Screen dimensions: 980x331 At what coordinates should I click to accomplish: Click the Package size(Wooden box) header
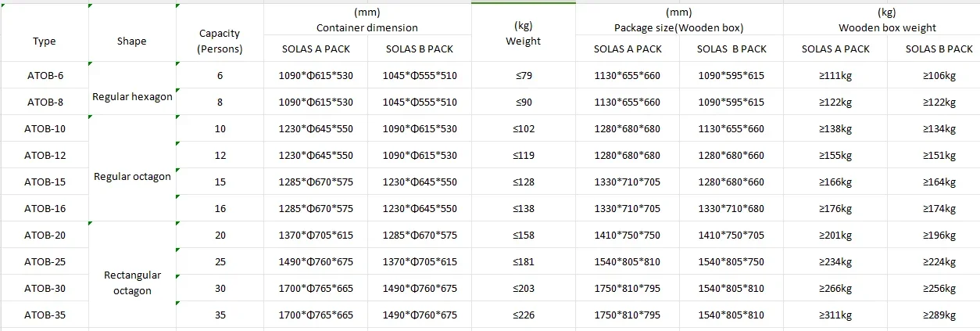point(678,21)
